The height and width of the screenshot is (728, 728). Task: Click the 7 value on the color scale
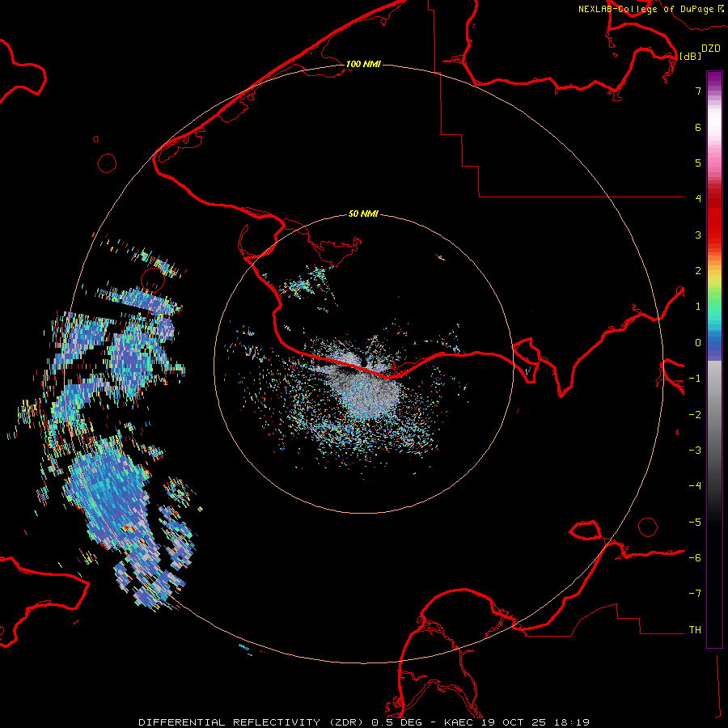(x=698, y=91)
